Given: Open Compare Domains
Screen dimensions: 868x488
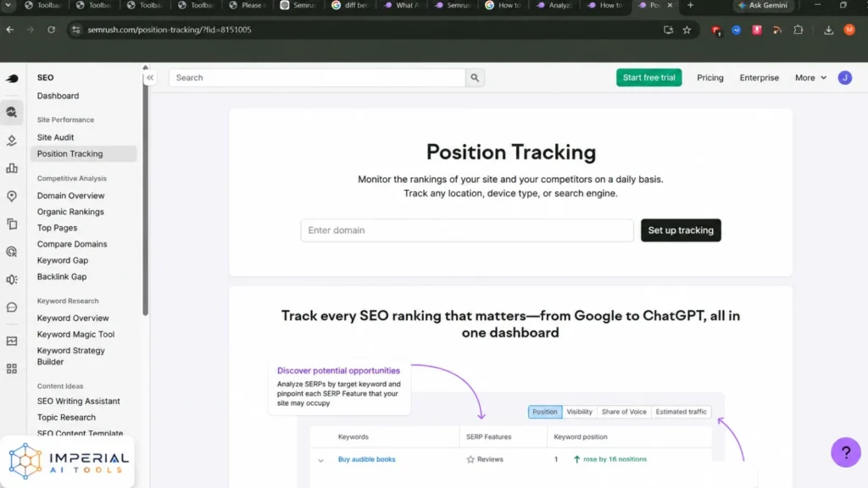Looking at the screenshot, I should 72,244.
